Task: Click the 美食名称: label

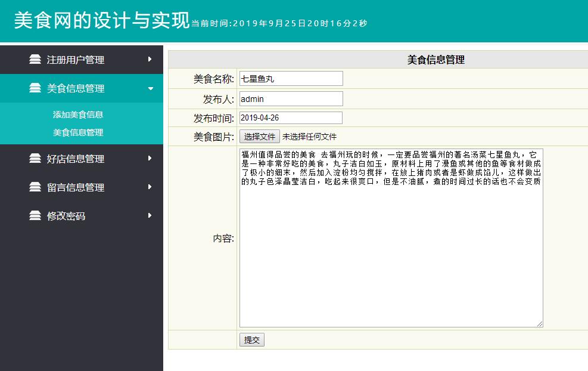Action: pyautogui.click(x=213, y=79)
